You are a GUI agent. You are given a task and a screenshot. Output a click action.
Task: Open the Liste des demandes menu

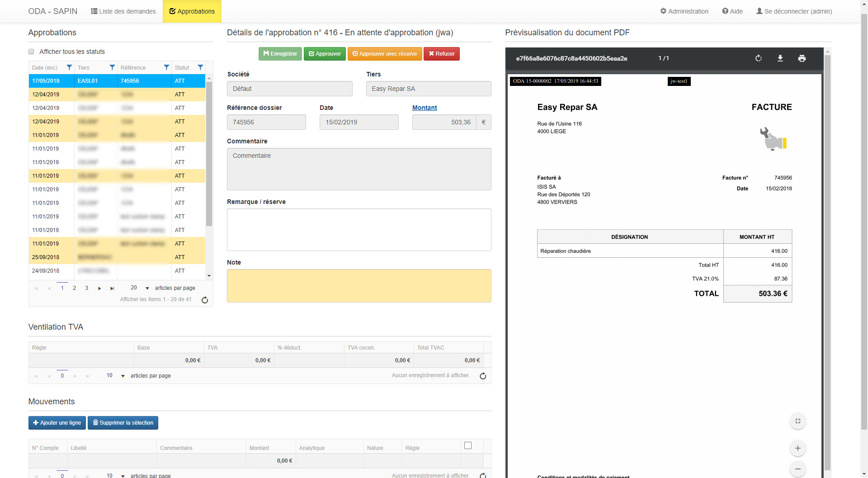123,11
